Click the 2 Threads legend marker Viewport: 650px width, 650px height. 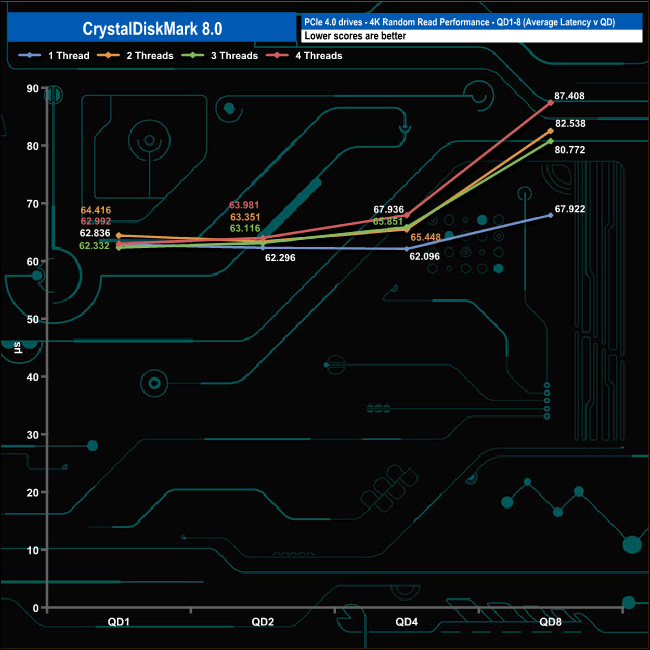[108, 55]
